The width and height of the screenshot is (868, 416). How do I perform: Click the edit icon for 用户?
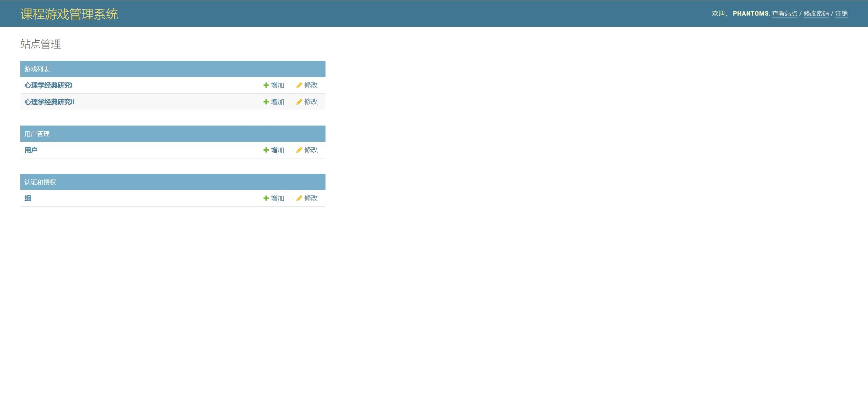click(299, 150)
